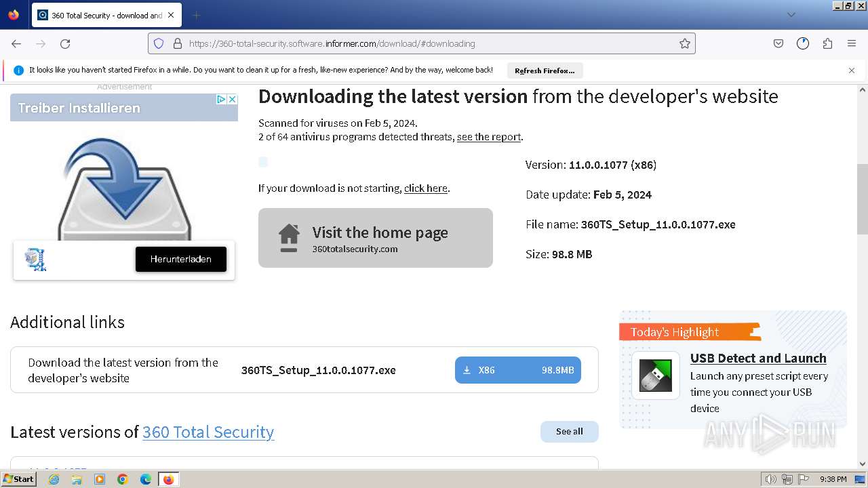Image resolution: width=868 pixels, height=488 pixels.
Task: Go forward with the forward arrow
Action: tap(41, 43)
